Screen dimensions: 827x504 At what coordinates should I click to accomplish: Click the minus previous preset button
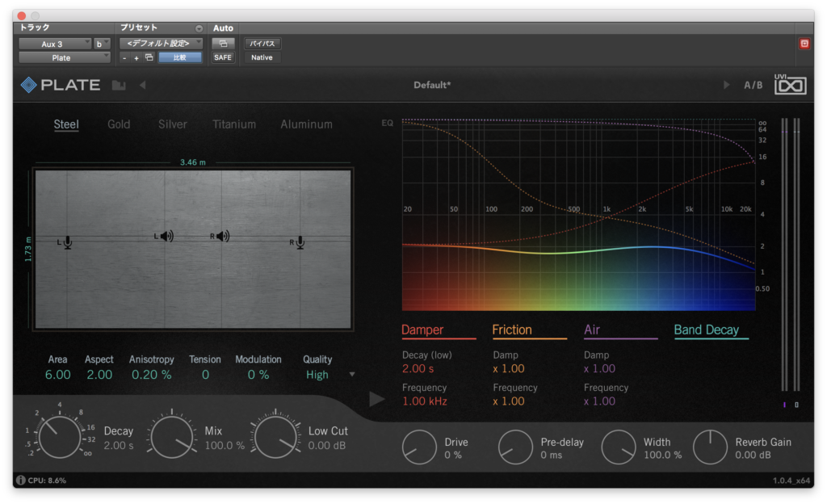pos(124,58)
